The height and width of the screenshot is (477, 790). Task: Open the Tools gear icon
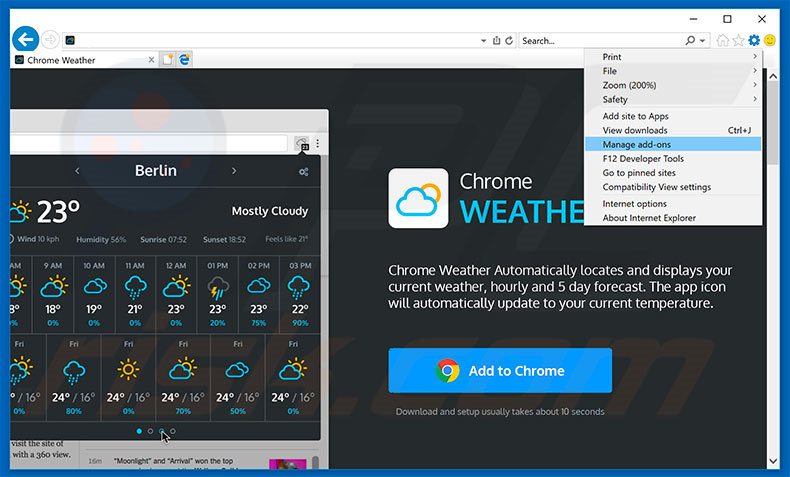click(754, 40)
